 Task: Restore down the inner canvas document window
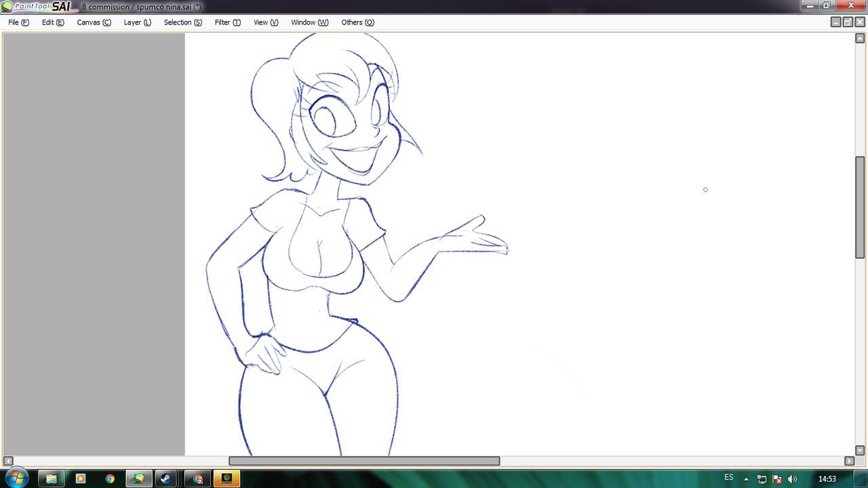point(848,22)
